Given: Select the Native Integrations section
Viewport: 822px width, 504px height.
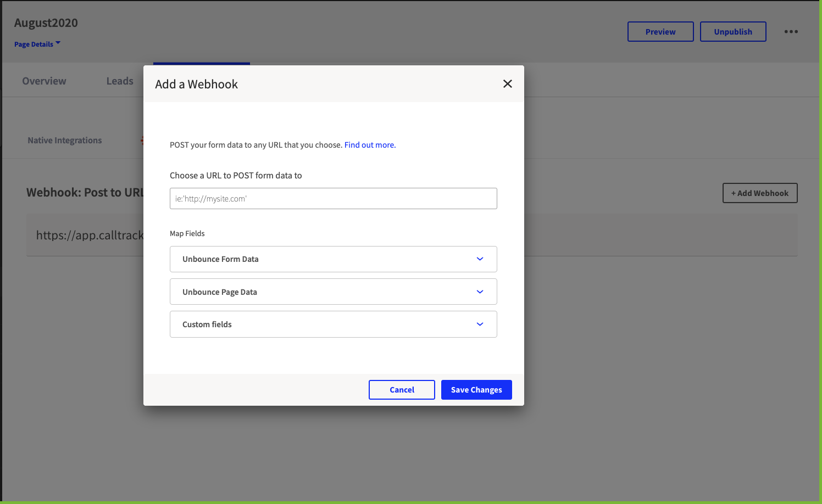Looking at the screenshot, I should coord(65,141).
